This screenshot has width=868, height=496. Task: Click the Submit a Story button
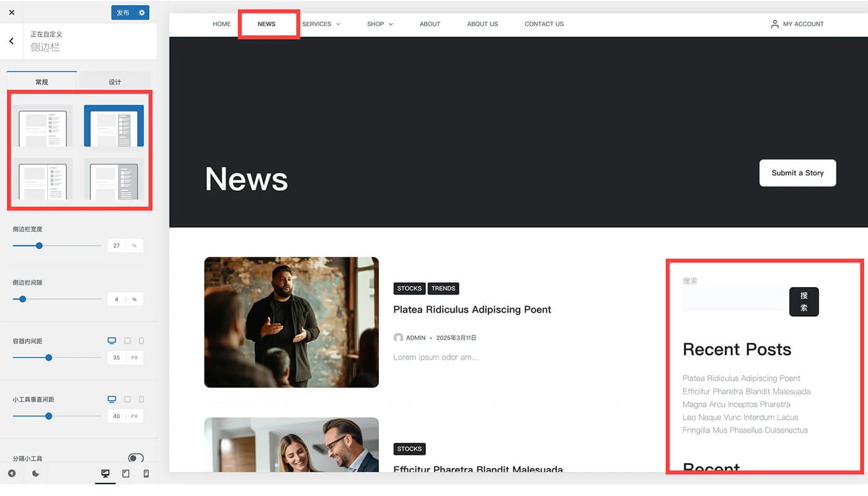click(x=797, y=173)
